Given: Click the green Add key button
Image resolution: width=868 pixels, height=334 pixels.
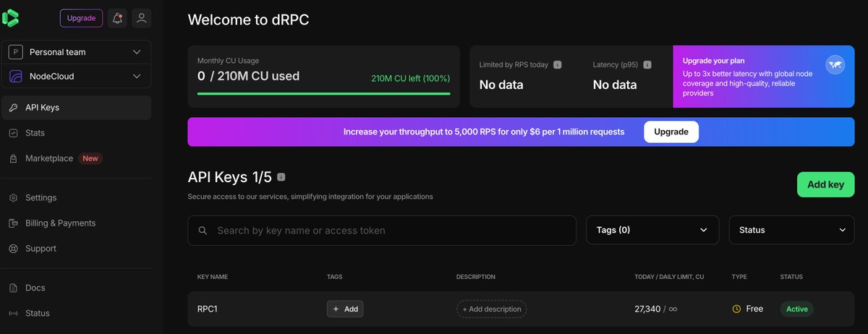Looking at the screenshot, I should tap(825, 184).
